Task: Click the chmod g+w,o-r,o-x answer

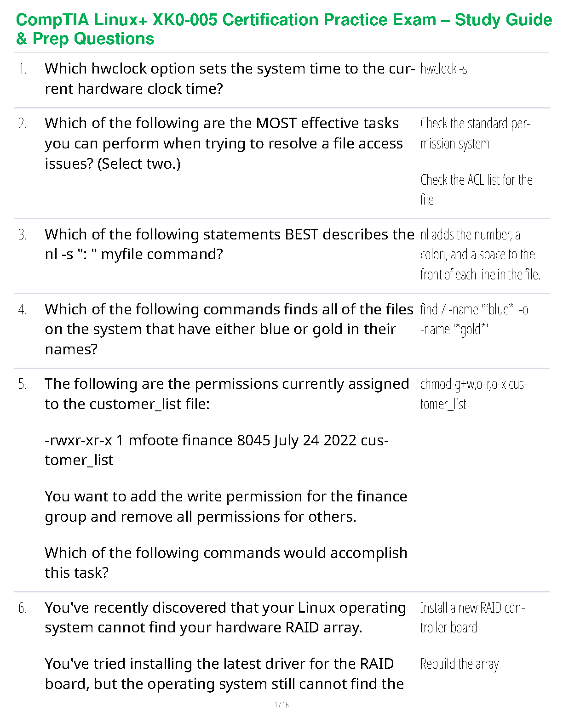Action: (474, 394)
